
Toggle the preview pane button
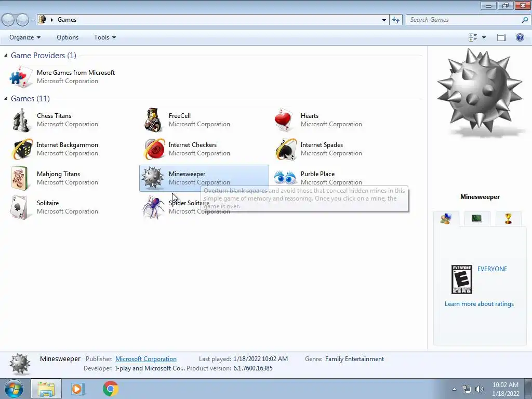coord(501,37)
